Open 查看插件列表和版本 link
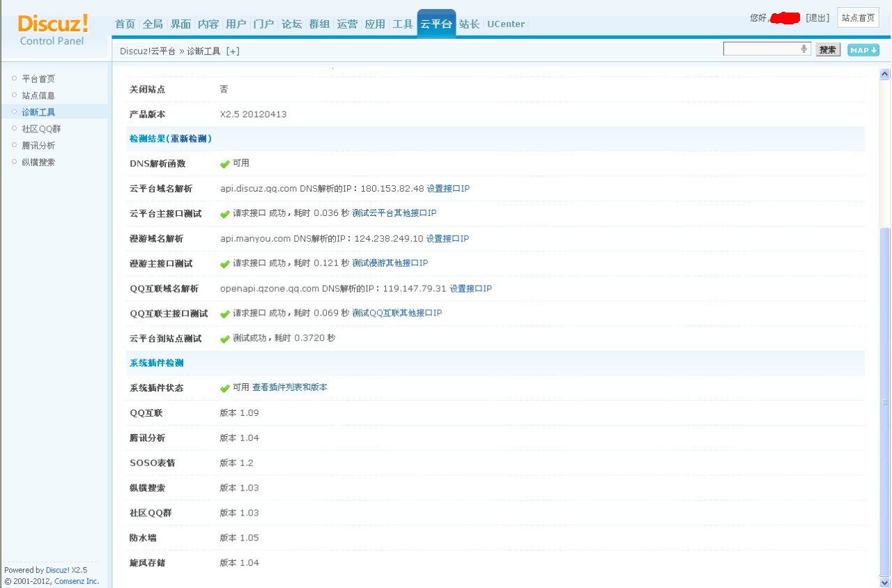Viewport: 892px width, 588px height. (289, 387)
